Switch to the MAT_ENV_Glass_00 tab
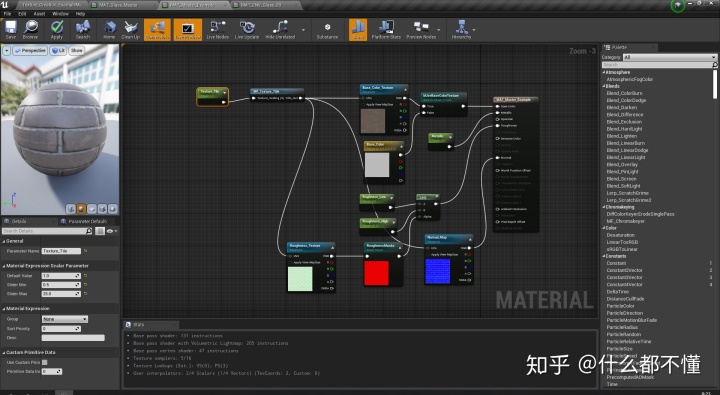Viewport: 720px width, 395px height. click(x=267, y=5)
